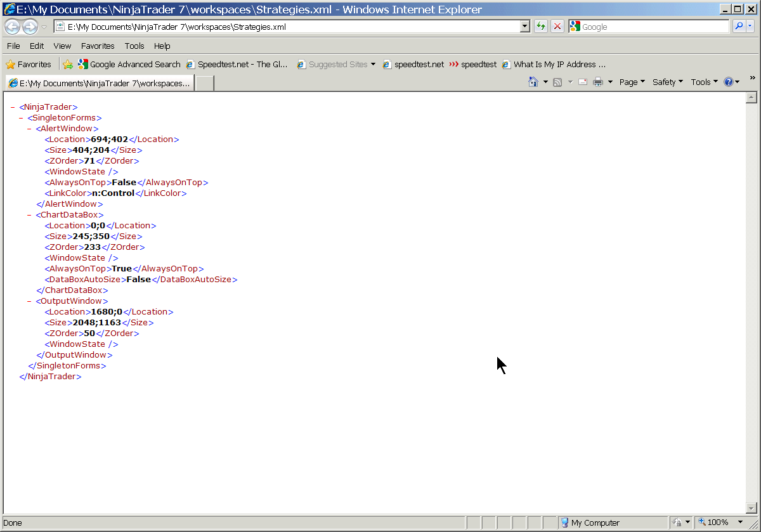Open the Page command bar menu
The height and width of the screenshot is (532, 761).
(632, 82)
